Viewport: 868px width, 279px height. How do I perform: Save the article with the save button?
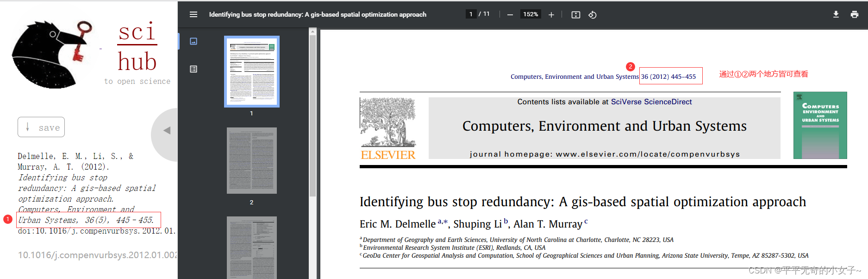(x=41, y=127)
